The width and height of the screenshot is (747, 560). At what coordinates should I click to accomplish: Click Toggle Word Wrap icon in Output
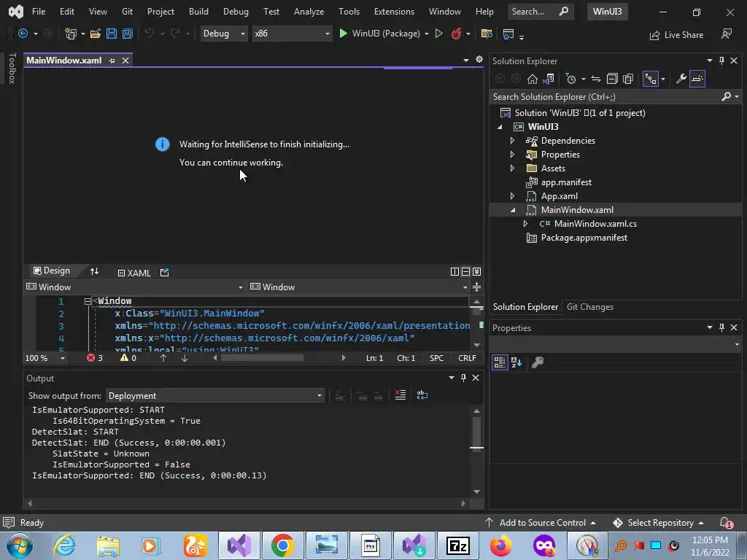422,395
